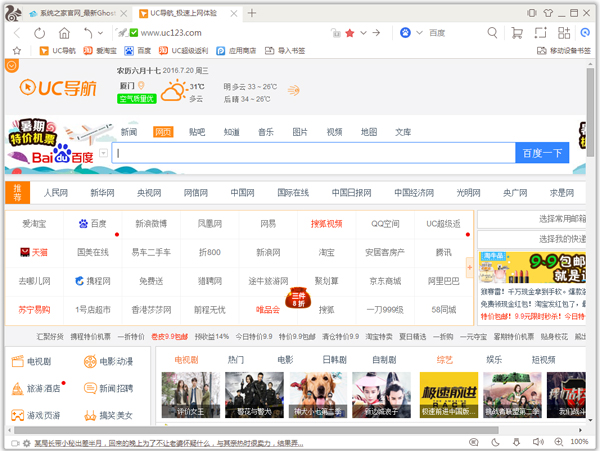The width and height of the screenshot is (600, 451).
Task: Click the unlocked padlock icon in address bar
Action: tap(336, 33)
